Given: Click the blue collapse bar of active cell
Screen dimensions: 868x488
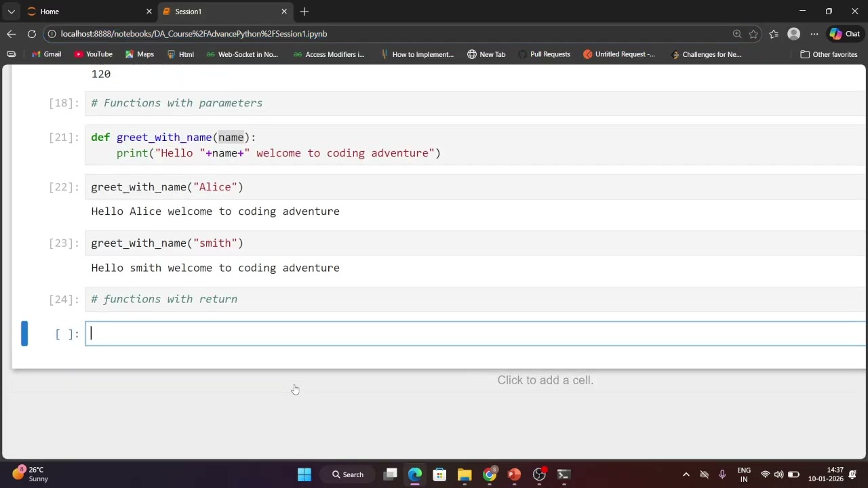Looking at the screenshot, I should 24,333.
